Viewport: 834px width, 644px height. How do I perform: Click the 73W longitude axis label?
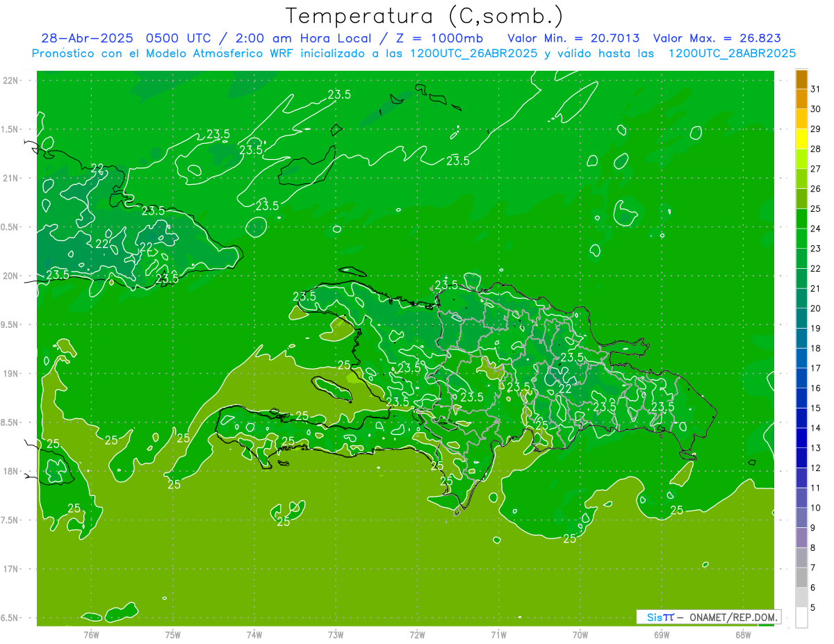336,634
